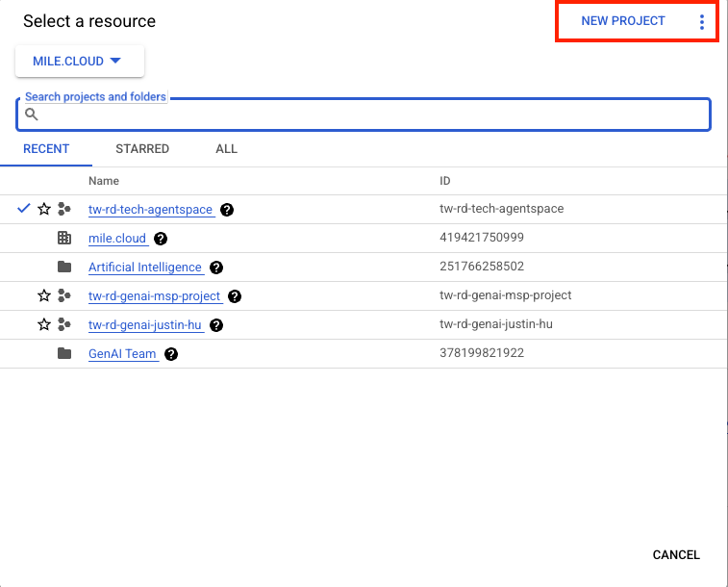The height and width of the screenshot is (587, 728).
Task: Open the three-dot more options menu
Action: click(x=702, y=22)
